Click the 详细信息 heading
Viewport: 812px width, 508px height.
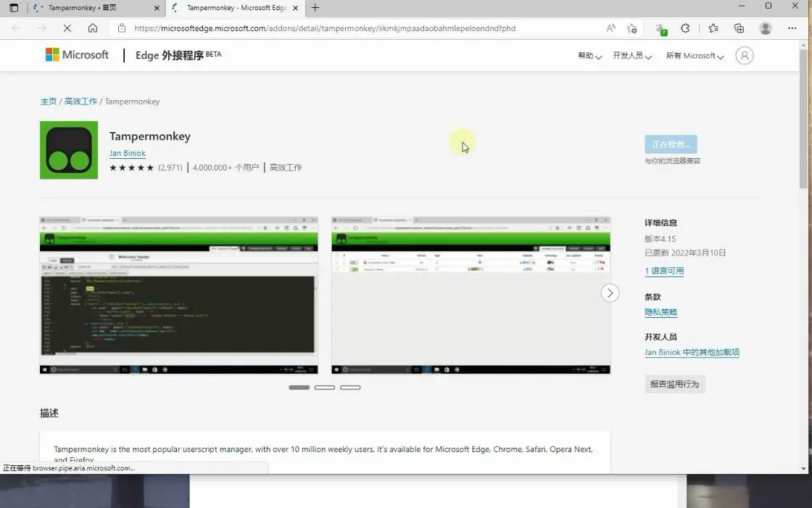click(x=660, y=223)
